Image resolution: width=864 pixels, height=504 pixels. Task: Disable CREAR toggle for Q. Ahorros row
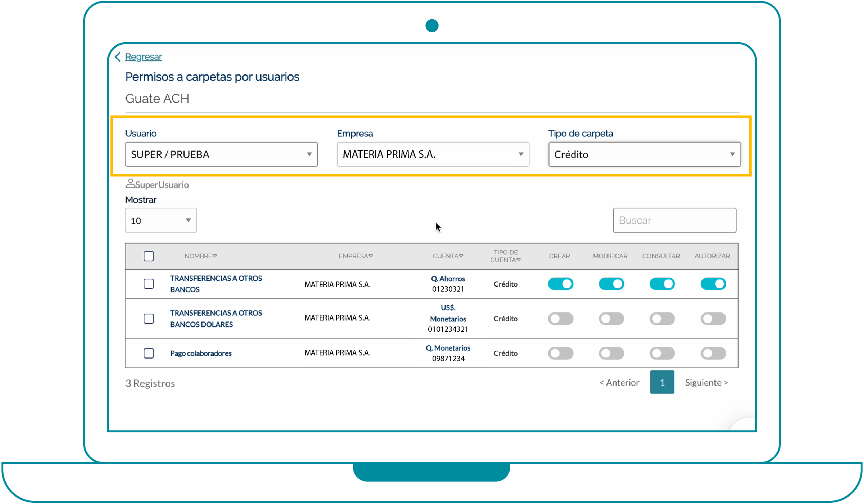pos(560,284)
